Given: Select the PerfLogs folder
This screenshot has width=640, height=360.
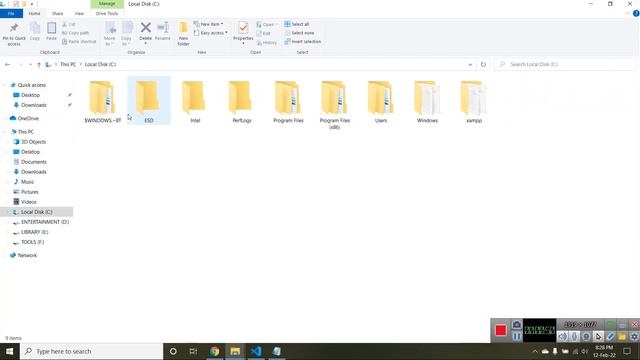Looking at the screenshot, I should 242,102.
